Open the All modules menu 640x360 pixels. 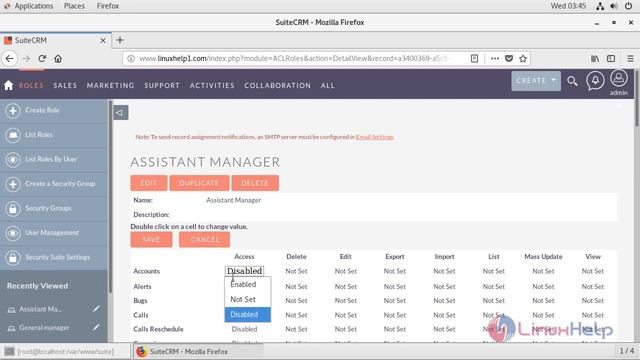pyautogui.click(x=327, y=85)
